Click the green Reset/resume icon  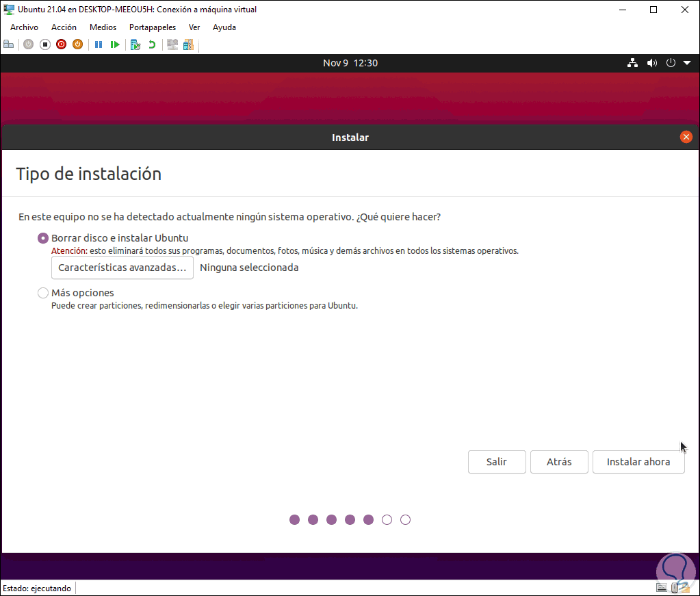click(x=115, y=44)
